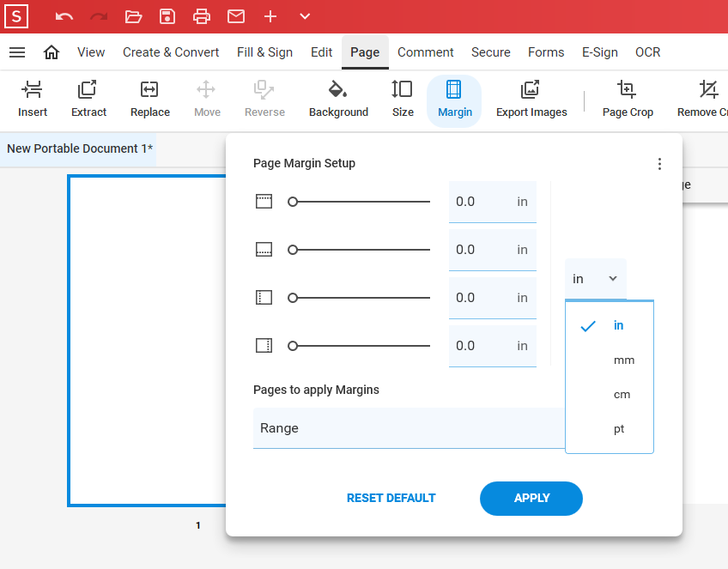The image size is (728, 569).
Task: Click the page Size icon
Action: point(402,90)
